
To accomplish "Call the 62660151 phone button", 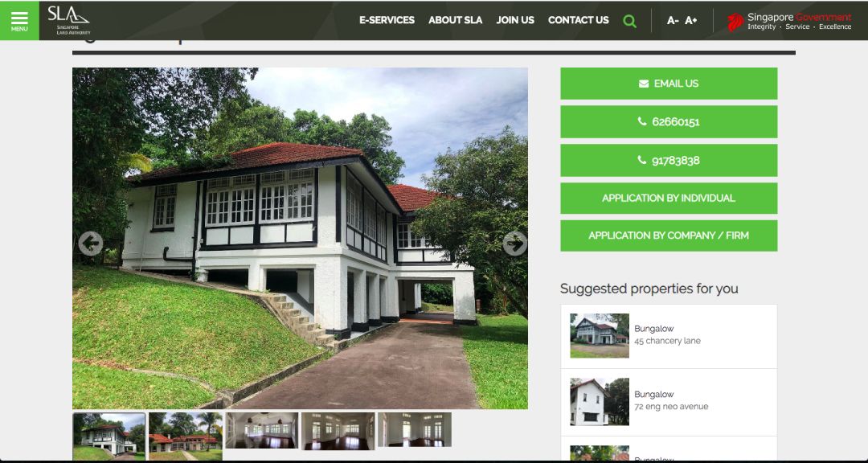I will [x=669, y=122].
